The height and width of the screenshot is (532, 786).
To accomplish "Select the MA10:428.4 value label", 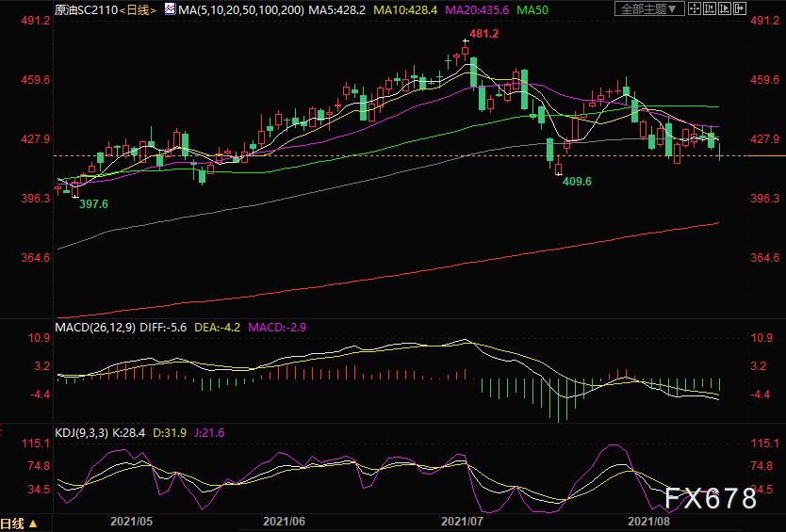I will click(x=405, y=9).
